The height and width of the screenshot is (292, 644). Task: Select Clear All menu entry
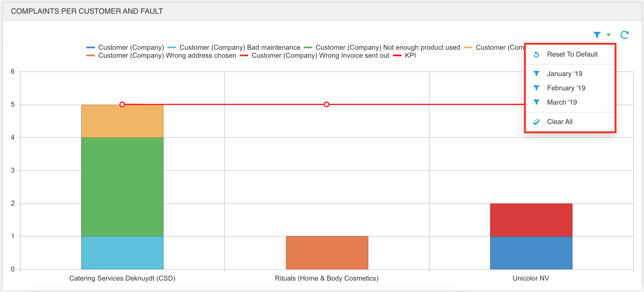pyautogui.click(x=570, y=122)
